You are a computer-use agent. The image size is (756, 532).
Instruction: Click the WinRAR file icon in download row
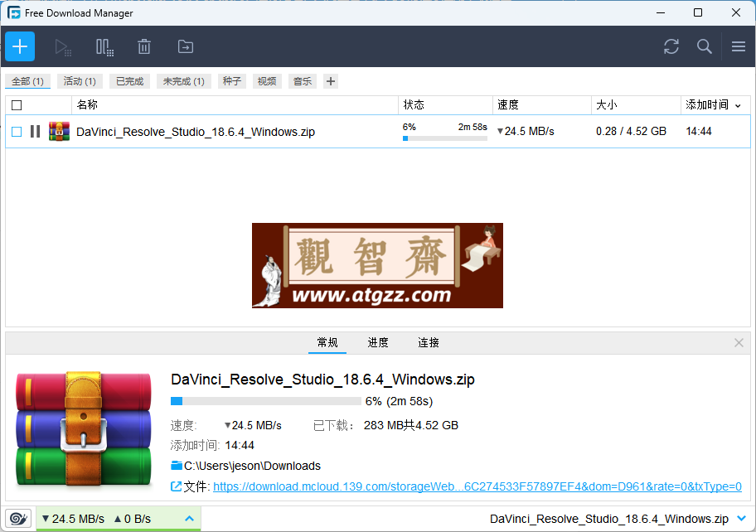pyautogui.click(x=59, y=131)
